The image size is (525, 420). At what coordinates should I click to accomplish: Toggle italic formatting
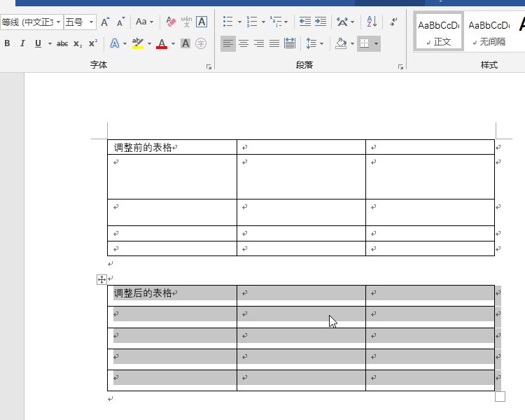(22, 43)
